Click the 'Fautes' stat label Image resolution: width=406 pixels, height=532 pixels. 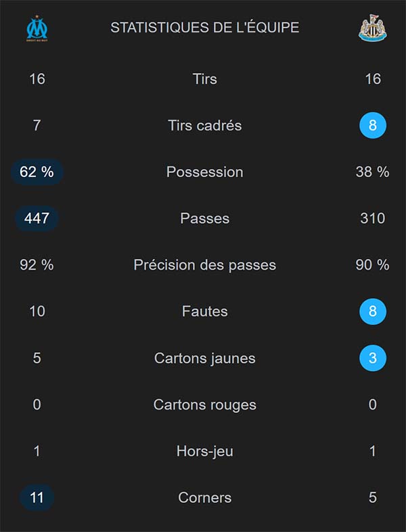pyautogui.click(x=205, y=312)
